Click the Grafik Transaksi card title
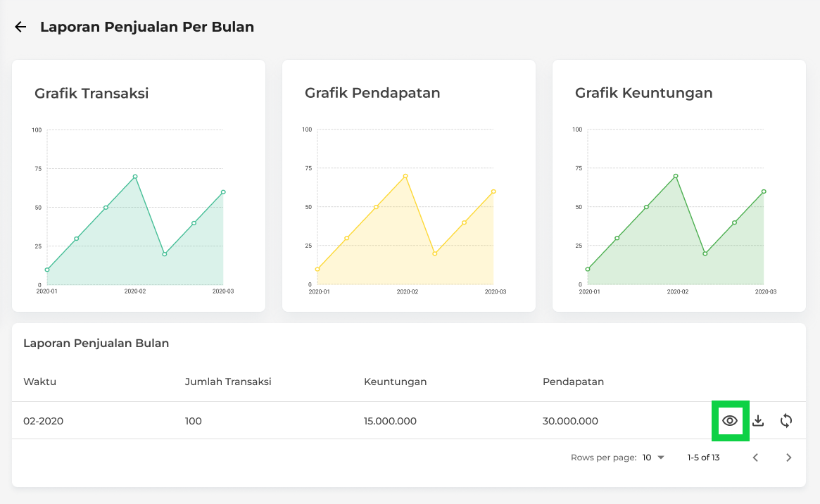Screen dimensions: 820x504 pyautogui.click(x=92, y=93)
